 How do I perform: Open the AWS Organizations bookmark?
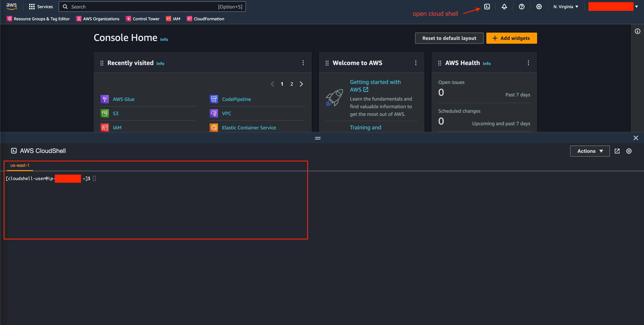click(x=98, y=19)
